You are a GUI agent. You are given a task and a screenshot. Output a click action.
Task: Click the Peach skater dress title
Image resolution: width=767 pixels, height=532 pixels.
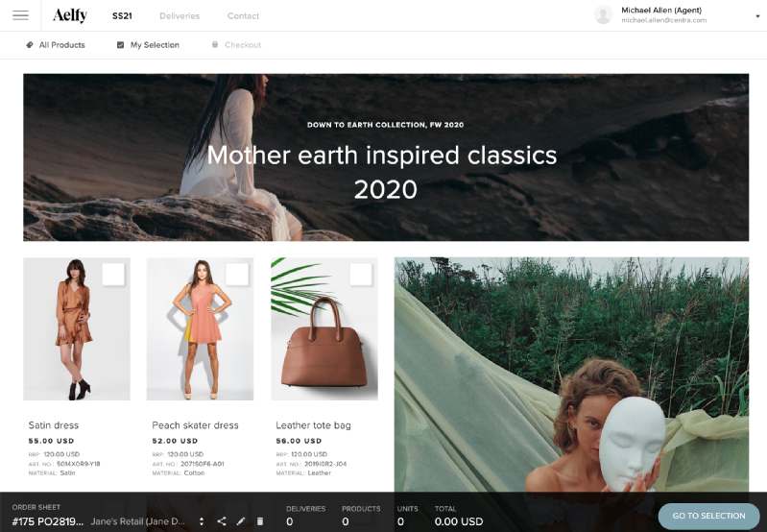[x=195, y=425]
